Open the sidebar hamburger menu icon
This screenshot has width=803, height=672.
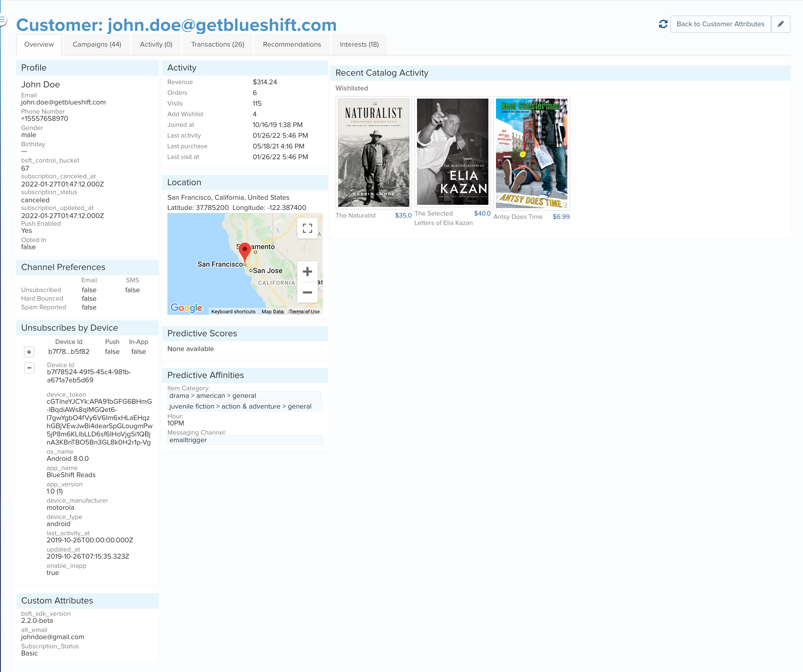click(x=2, y=19)
